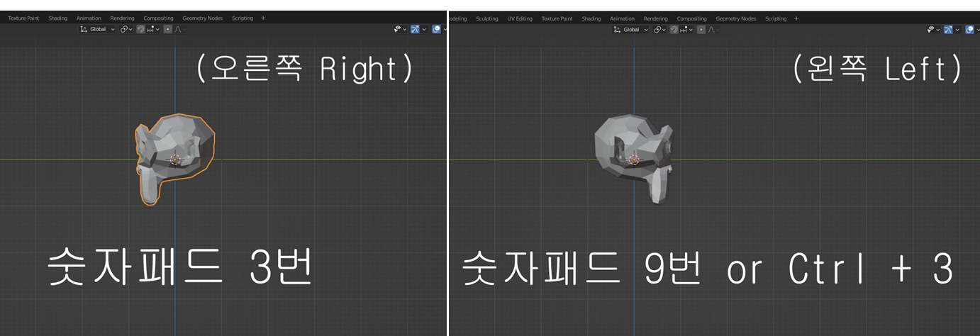Open Scripting tab in the Left (9번) window
Screen dimensions: 980x336
[x=776, y=18]
